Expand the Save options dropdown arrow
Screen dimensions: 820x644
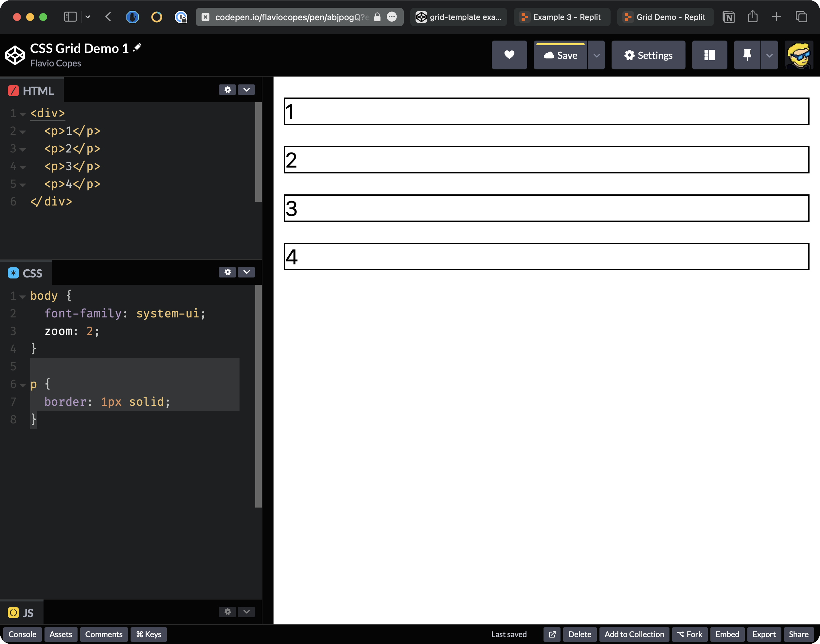[597, 55]
